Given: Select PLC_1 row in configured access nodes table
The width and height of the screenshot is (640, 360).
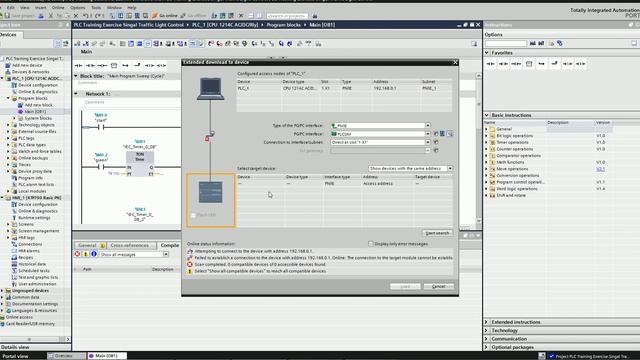Looking at the screenshot, I should (x=344, y=88).
